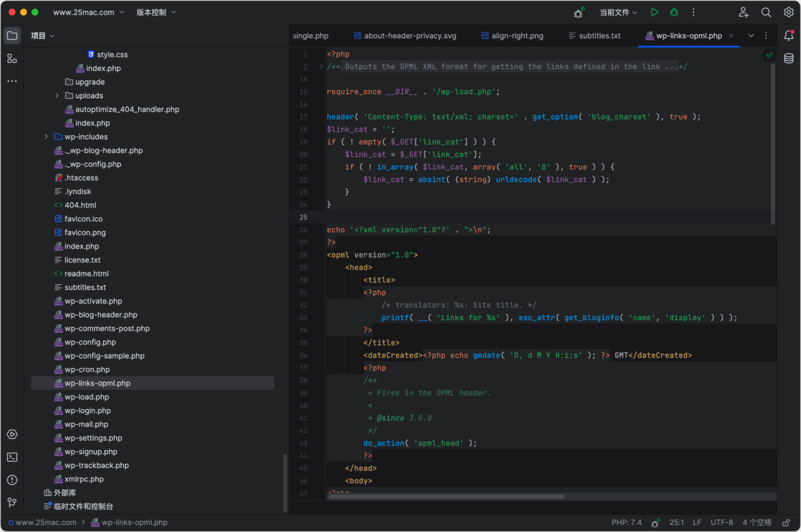
Task: Expand the wp-includes folder
Action: [46, 137]
